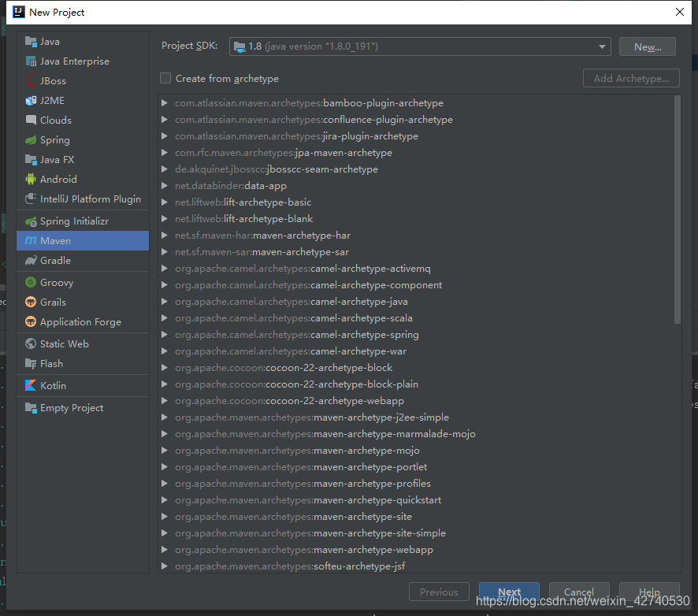Select Spring Initializr label in sidebar
This screenshot has height=616, width=698.
[74, 221]
